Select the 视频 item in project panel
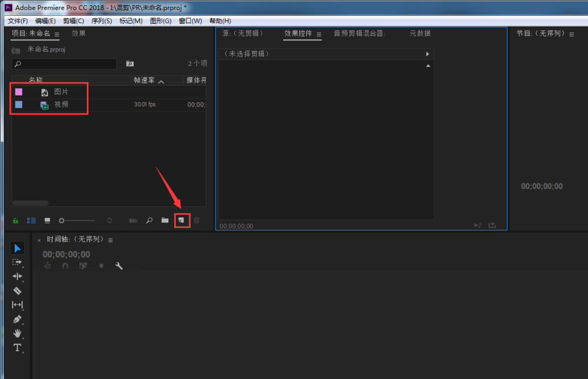This screenshot has height=379, width=588. [x=61, y=105]
